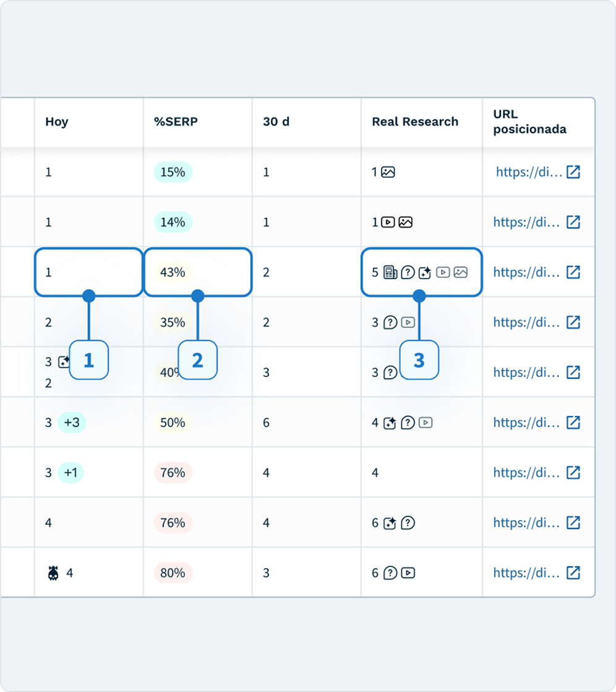Click the news icon in Real Research column
The width and height of the screenshot is (616, 692).
pos(390,272)
